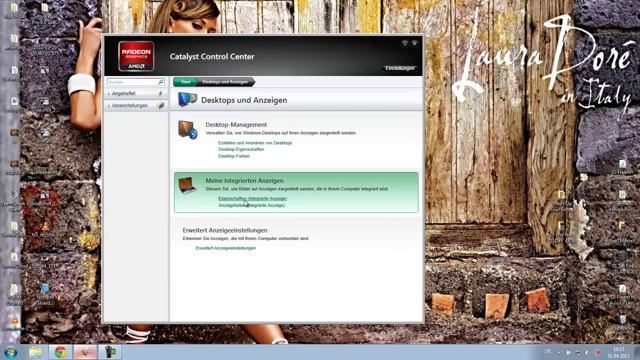Open the camera recorder taskbar app

(x=110, y=352)
